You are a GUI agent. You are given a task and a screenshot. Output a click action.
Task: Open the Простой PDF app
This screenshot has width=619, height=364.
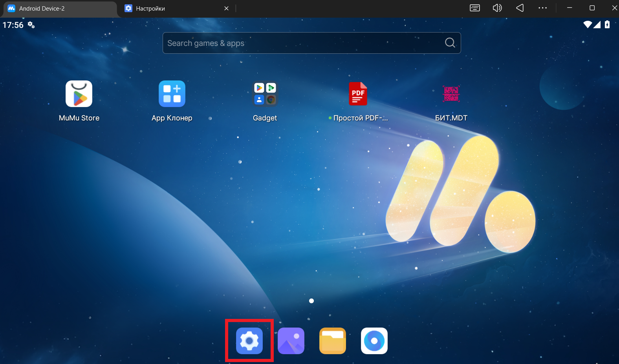pyautogui.click(x=358, y=94)
